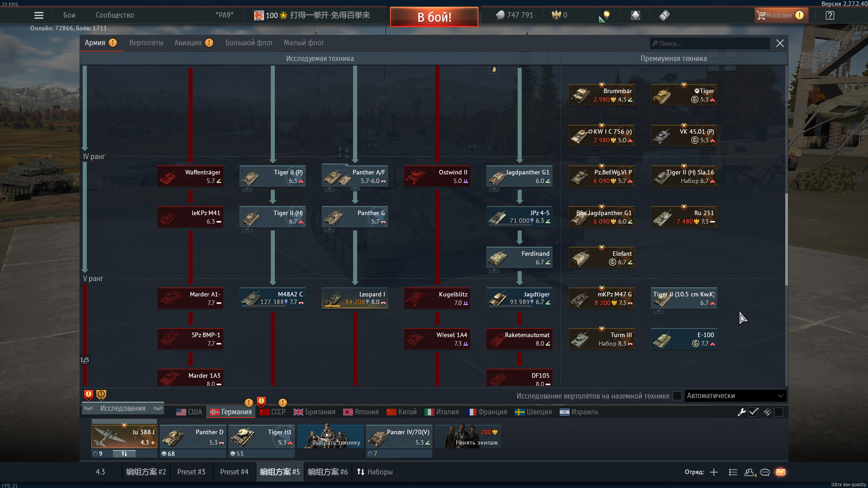Switch to Preset #4
Viewport: 868px width, 488px height.
point(234,472)
